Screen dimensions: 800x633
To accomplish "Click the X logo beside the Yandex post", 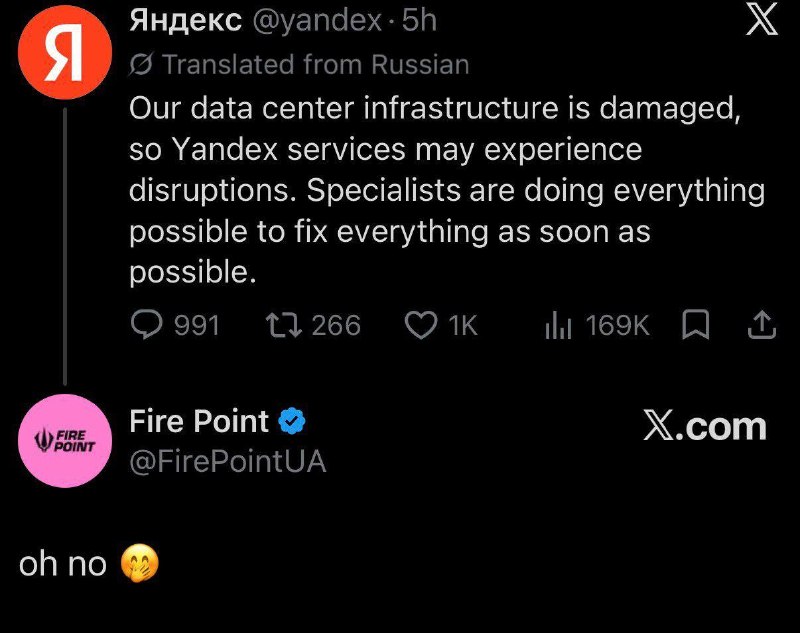I will 762,20.
